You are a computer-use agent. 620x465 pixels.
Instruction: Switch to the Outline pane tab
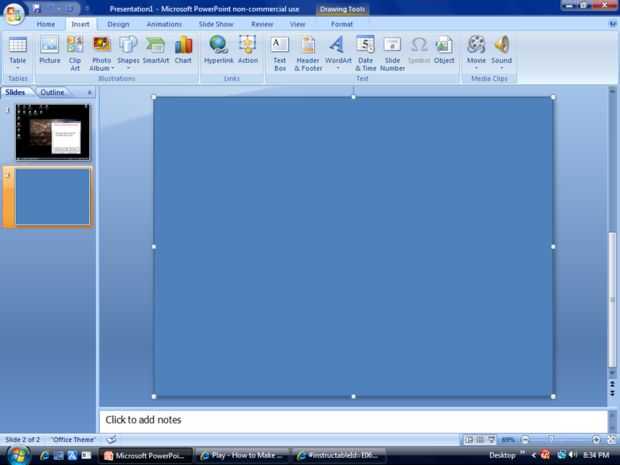tap(52, 92)
